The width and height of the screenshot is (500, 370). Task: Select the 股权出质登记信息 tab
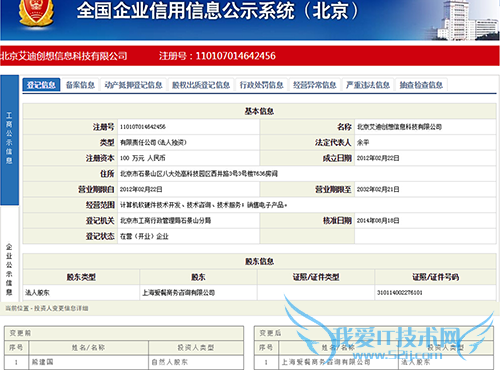pos(201,85)
